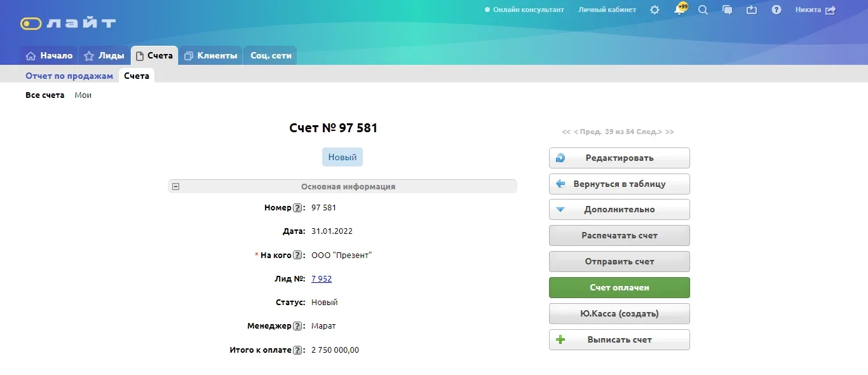Collapse the Основная информация section
This screenshot has width=868, height=375.
(176, 187)
